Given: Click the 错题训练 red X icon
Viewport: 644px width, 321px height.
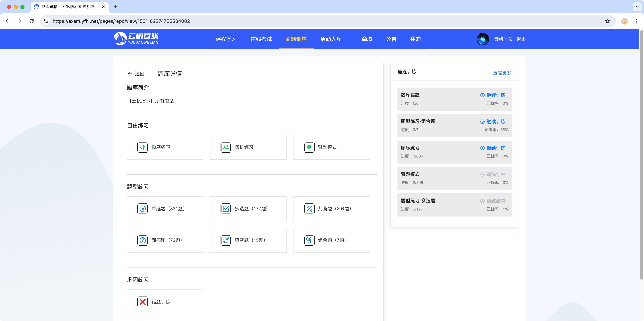Looking at the screenshot, I should (x=143, y=302).
